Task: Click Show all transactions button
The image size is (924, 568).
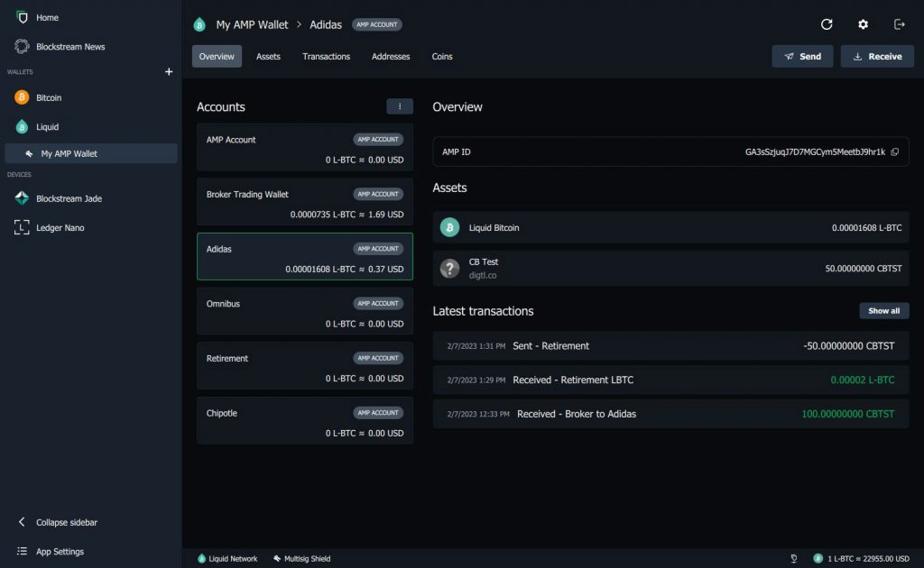Action: tap(884, 311)
